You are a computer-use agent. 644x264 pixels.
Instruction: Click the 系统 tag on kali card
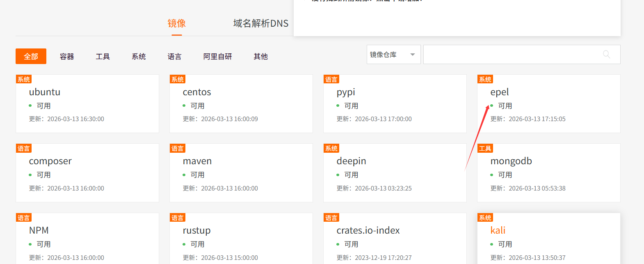(x=485, y=218)
